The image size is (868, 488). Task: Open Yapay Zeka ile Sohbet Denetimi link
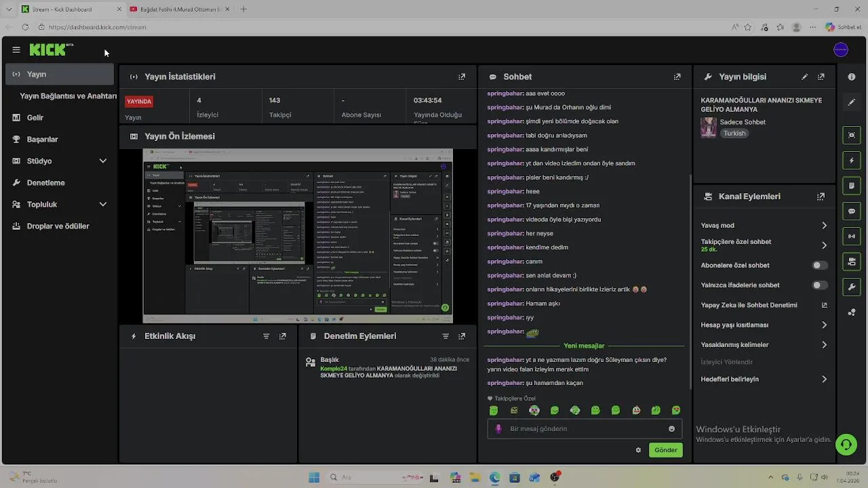764,306
